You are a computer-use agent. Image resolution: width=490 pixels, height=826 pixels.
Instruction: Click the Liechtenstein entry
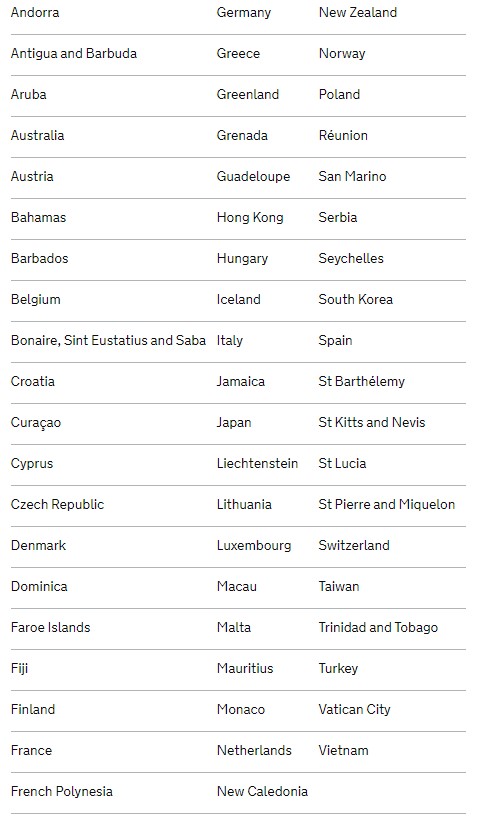point(257,464)
